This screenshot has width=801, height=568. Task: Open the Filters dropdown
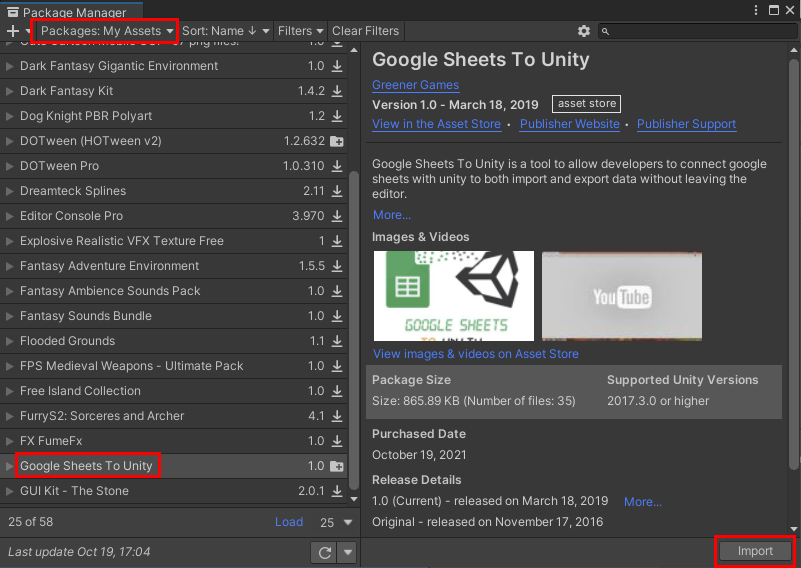pos(300,31)
